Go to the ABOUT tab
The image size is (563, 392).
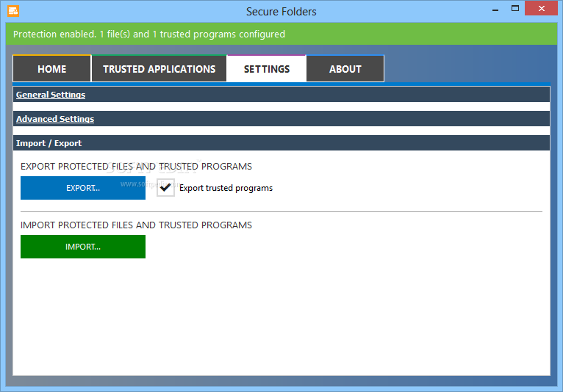click(345, 68)
